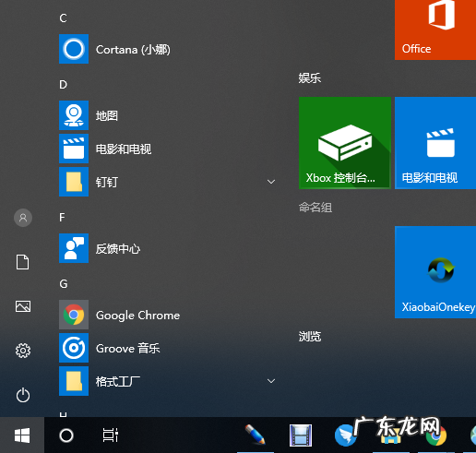Open the blue bird app on taskbar

pos(345,435)
